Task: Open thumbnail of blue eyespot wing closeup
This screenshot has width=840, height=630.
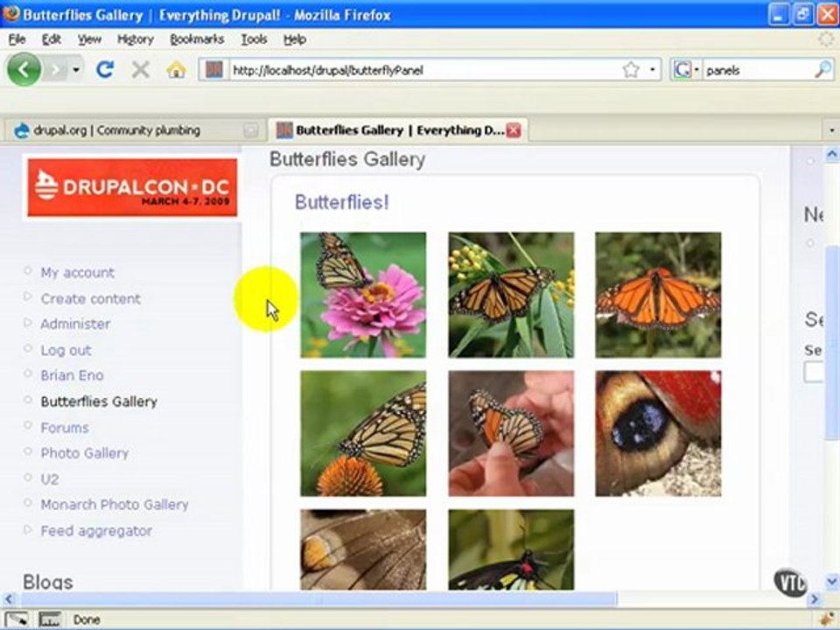Action: coord(658,433)
